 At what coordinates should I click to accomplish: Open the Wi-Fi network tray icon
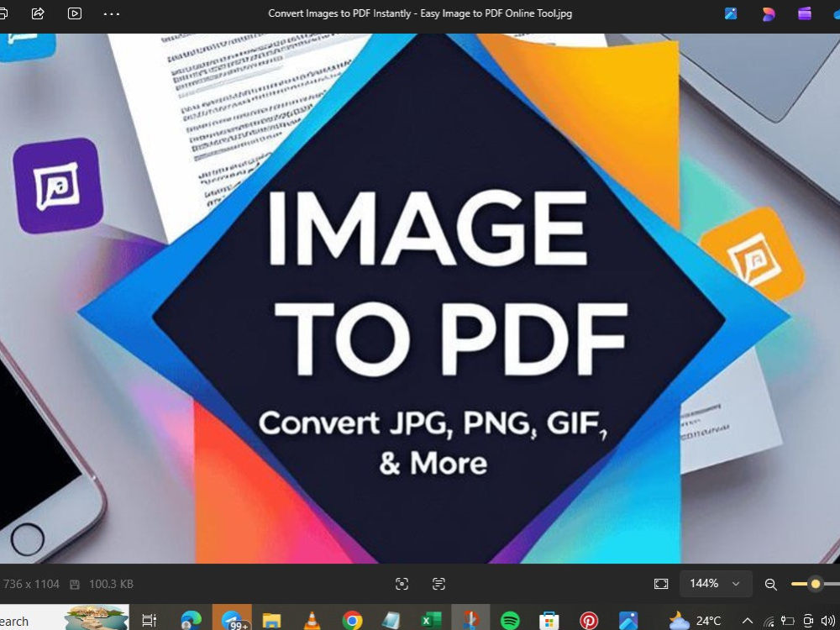point(769,622)
